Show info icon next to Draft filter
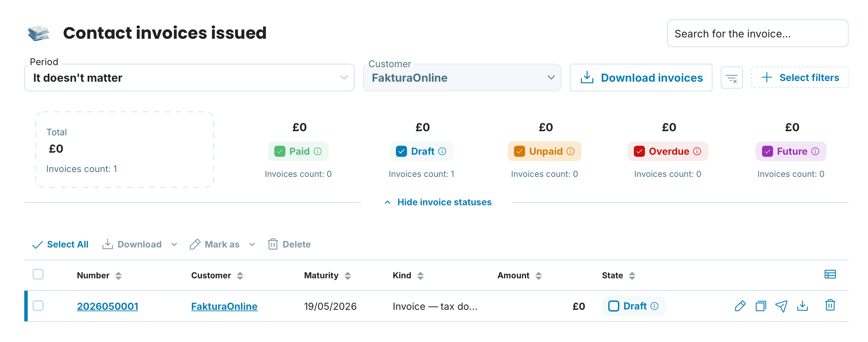 [442, 151]
